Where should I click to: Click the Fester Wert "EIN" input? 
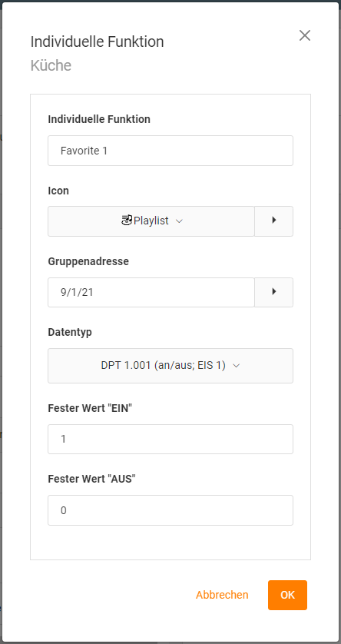pyautogui.click(x=170, y=439)
